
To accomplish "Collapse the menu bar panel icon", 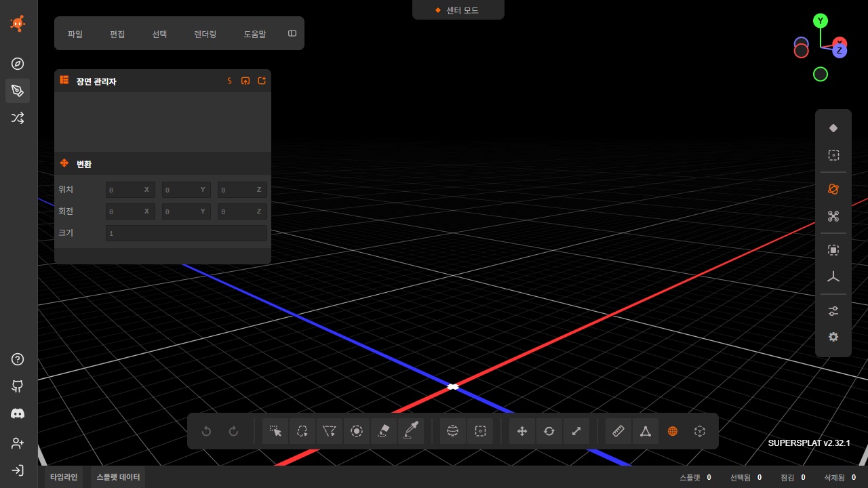I will click(292, 33).
